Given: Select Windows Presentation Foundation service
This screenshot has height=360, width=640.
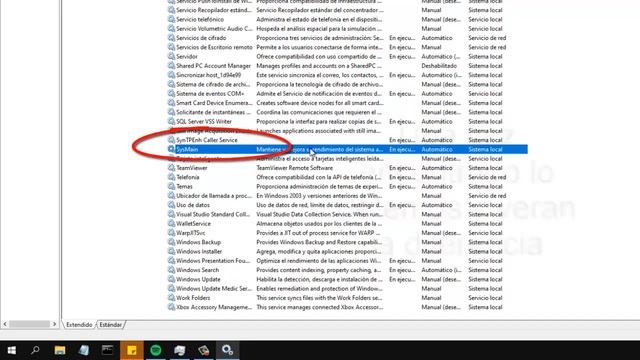Looking at the screenshot, I should click(x=213, y=261).
